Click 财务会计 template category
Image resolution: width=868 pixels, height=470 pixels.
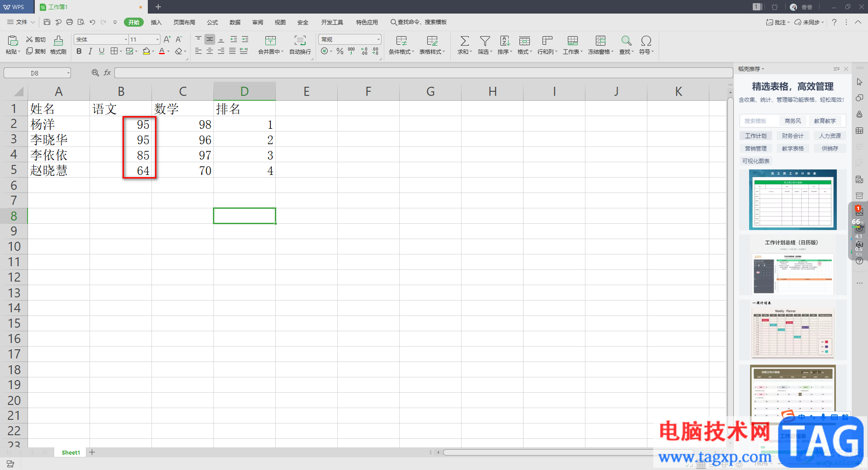(x=793, y=136)
